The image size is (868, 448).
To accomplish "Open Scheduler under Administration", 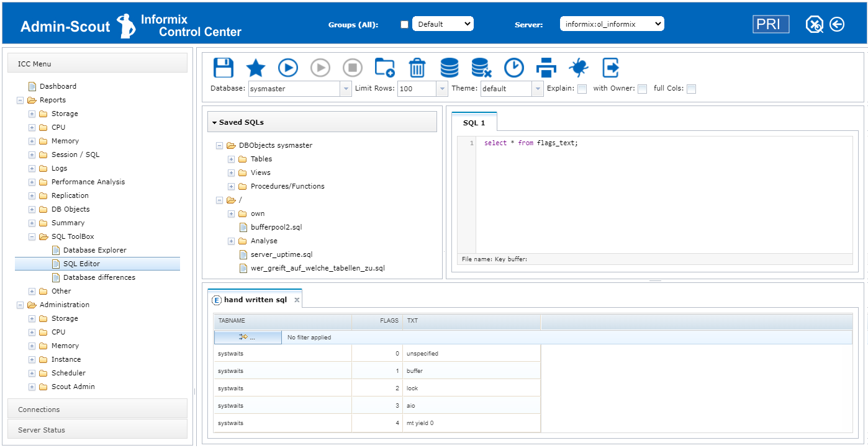I will point(68,373).
